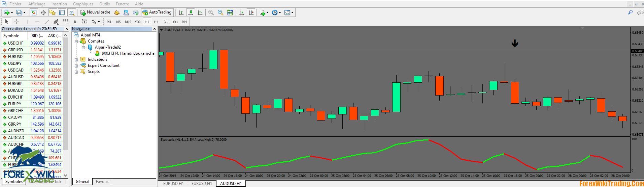The width and height of the screenshot is (644, 187).
Task: Expand the Periods clock dropdown arrow
Action: (x=280, y=12)
